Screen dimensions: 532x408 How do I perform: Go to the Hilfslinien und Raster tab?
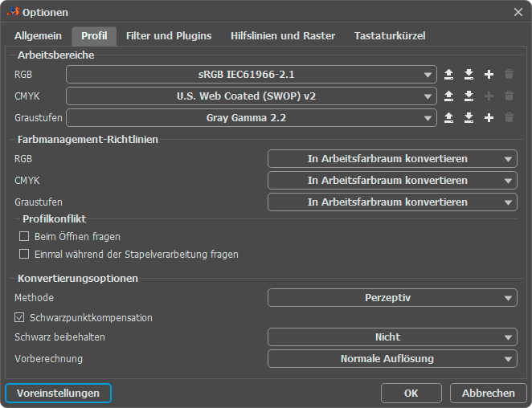[283, 36]
